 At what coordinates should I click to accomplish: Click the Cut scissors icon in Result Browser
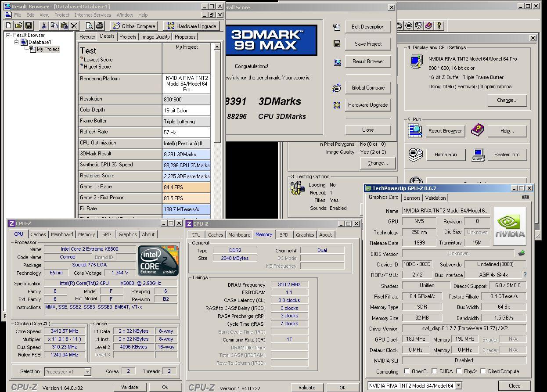coord(44,26)
